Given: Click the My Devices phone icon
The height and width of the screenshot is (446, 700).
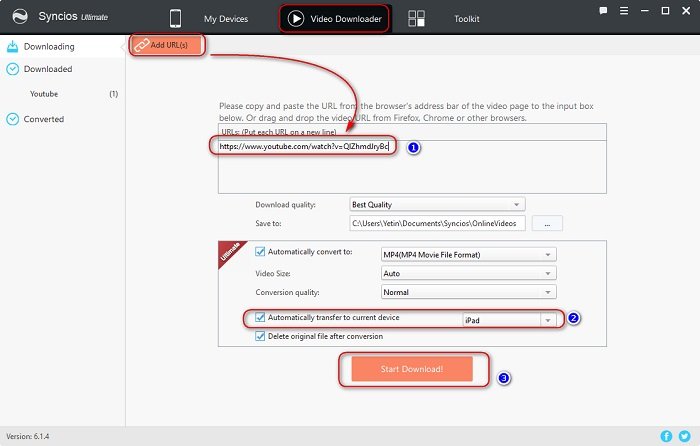Looking at the screenshot, I should point(175,18).
